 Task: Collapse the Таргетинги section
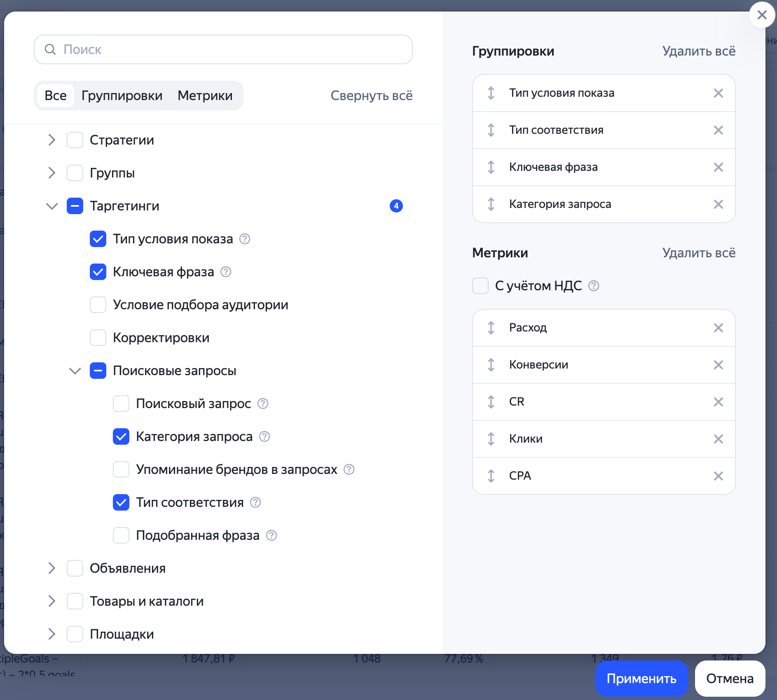(52, 206)
